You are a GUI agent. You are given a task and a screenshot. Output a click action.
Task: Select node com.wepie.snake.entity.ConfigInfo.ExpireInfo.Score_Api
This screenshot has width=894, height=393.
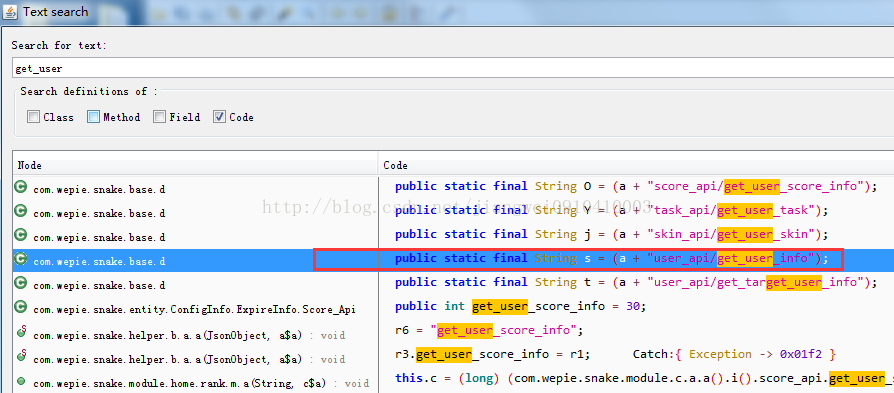click(194, 310)
